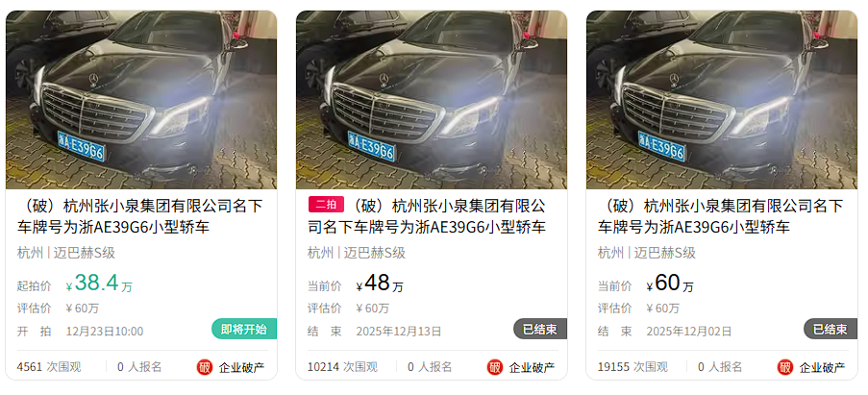Click the 已结束 badge on third card
The height and width of the screenshot is (395, 868).
(831, 329)
